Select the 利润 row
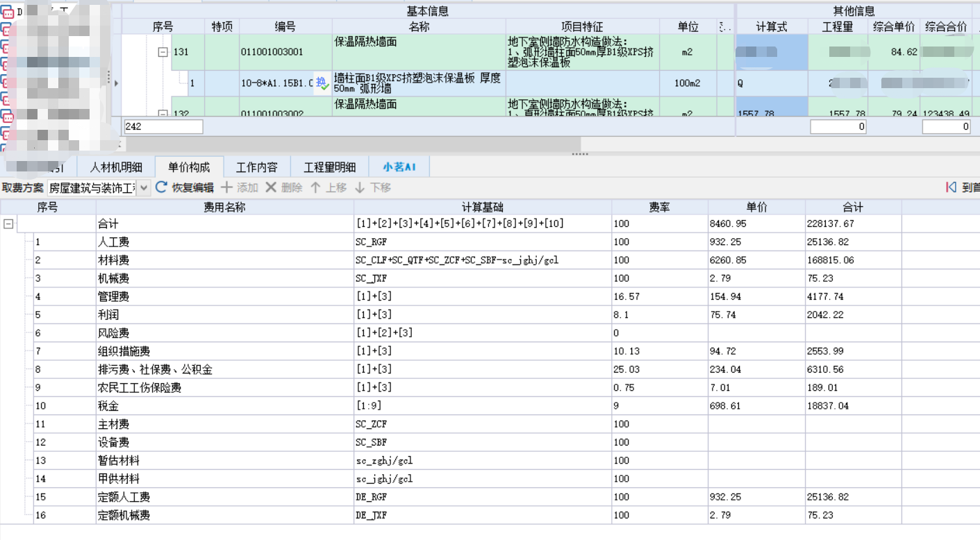 click(490, 314)
